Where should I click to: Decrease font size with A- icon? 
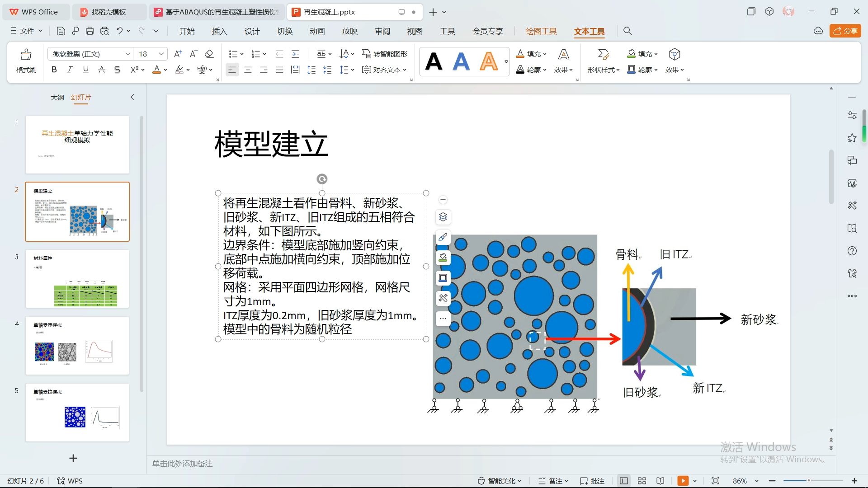(x=193, y=54)
